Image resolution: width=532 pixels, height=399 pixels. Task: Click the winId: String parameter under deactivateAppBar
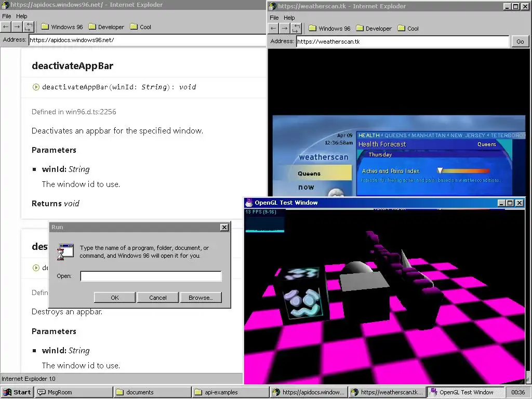66,169
